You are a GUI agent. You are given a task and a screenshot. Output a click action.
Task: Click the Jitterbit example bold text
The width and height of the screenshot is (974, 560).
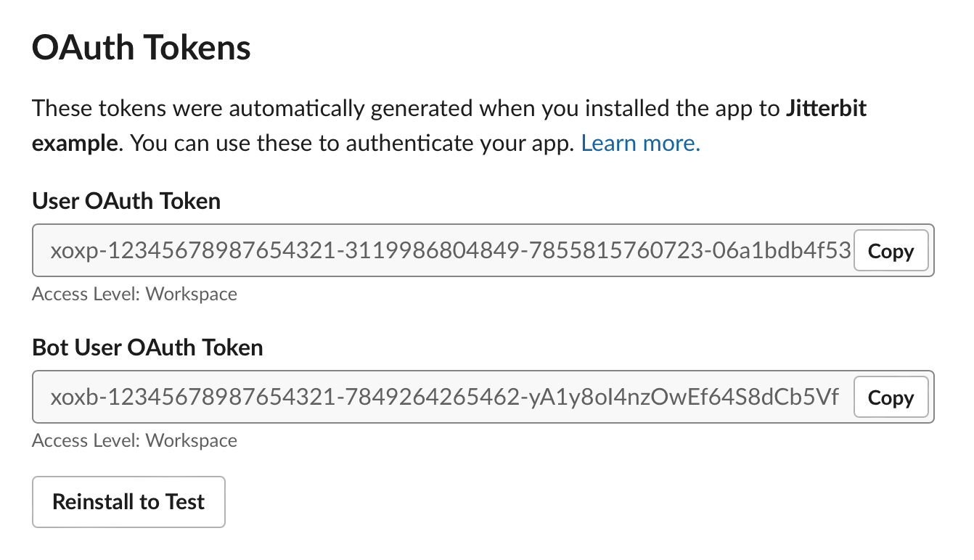tap(825, 108)
